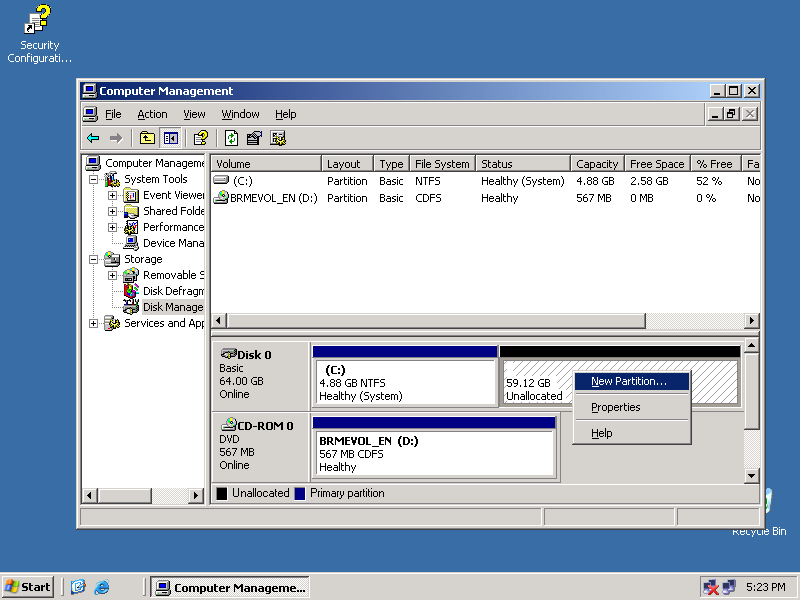
Task: Open the Window menu
Action: [x=240, y=114]
